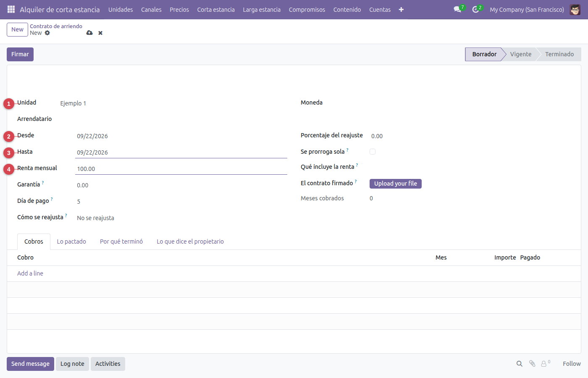588x378 pixels.
Task: Open the Cuentas menu
Action: pyautogui.click(x=380, y=9)
